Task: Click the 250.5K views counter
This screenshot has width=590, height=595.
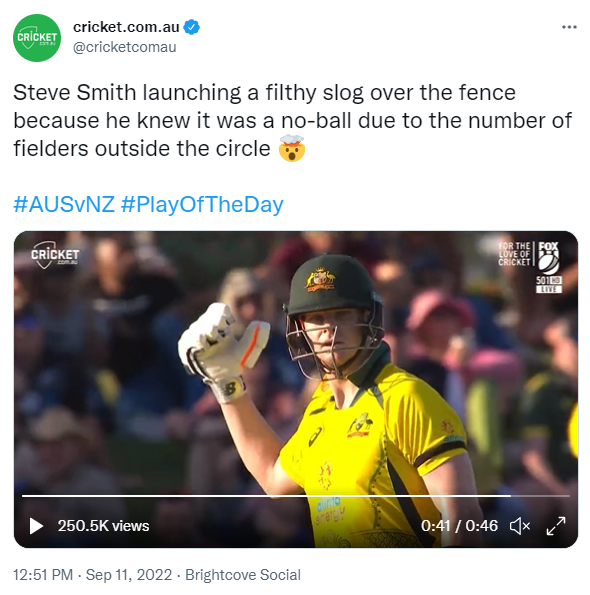Action: [103, 526]
